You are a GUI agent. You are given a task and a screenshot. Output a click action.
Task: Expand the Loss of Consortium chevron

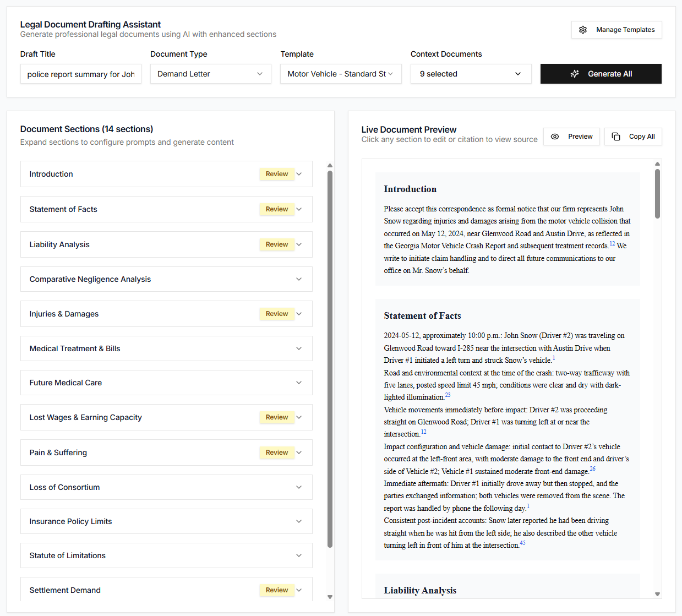(x=299, y=487)
